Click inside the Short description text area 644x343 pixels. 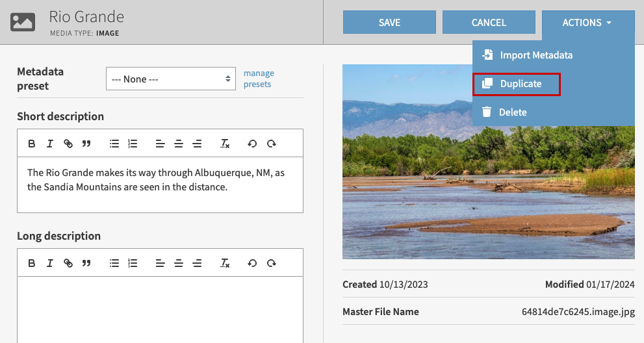click(160, 185)
